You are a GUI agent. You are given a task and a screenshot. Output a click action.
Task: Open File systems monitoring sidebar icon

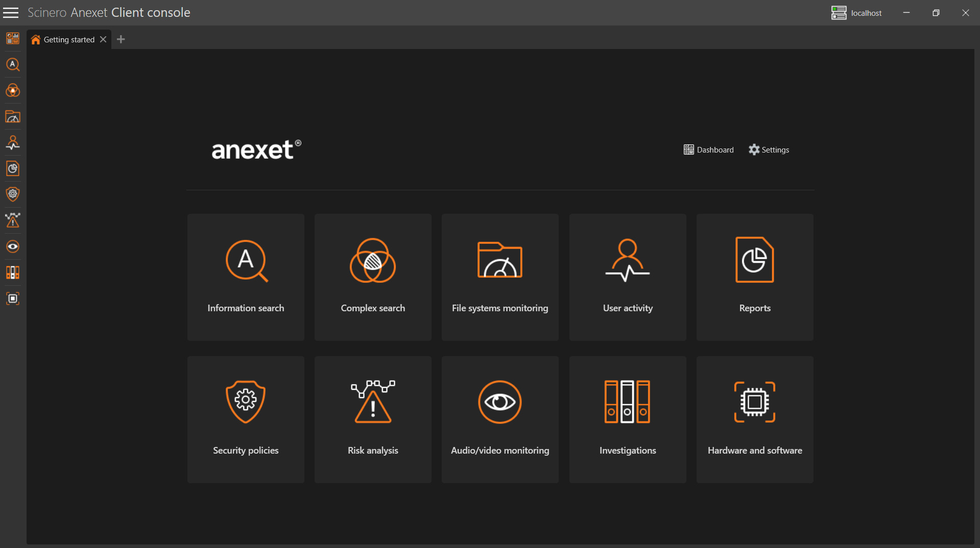pyautogui.click(x=13, y=117)
